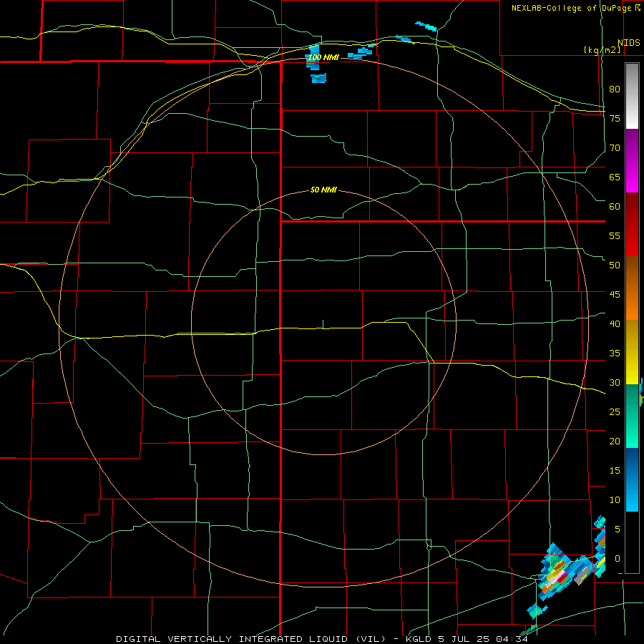This screenshot has width=644, height=644.
Task: Click the 45 value on color scale
Action: click(x=615, y=295)
